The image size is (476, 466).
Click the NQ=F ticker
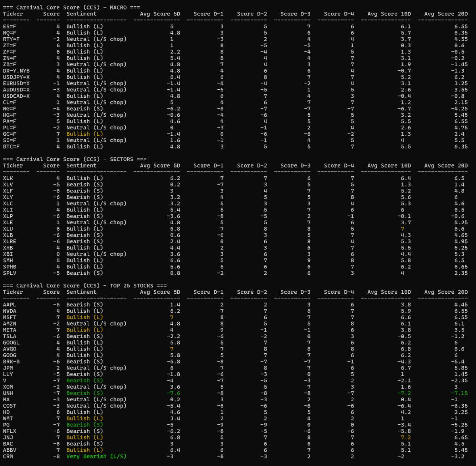[10, 33]
